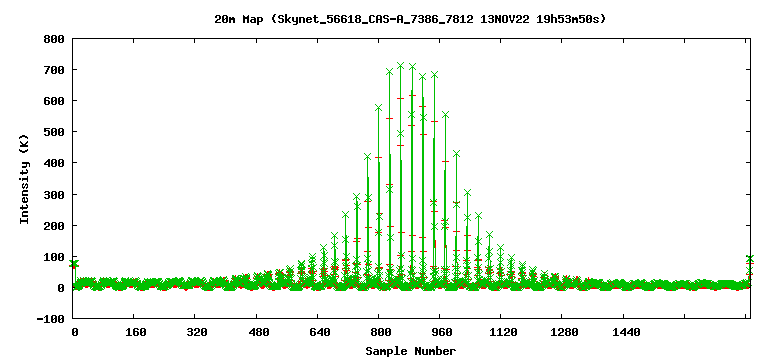
Task: Select the 160 x-axis tick label
Action: (x=136, y=332)
